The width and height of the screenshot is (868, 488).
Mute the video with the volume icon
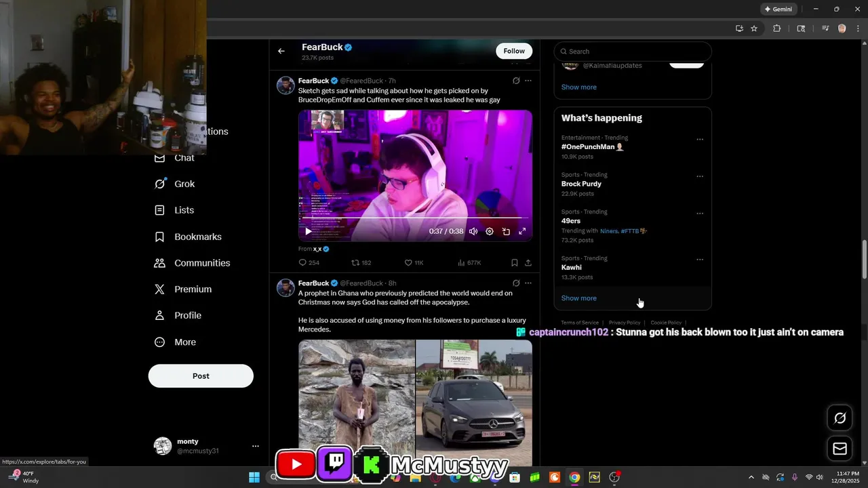(473, 231)
